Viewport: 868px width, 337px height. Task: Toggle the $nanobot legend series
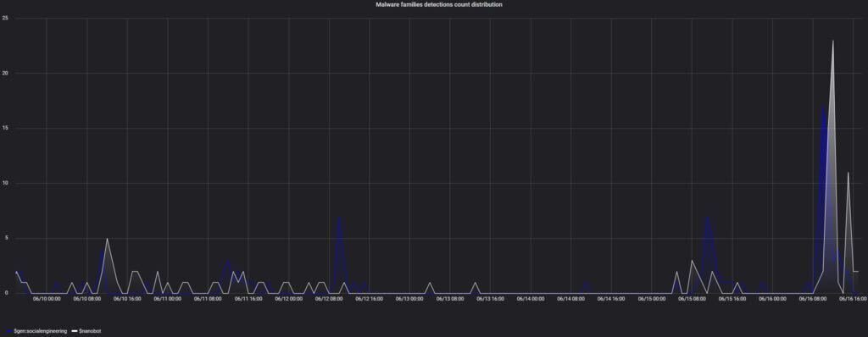coord(90,331)
